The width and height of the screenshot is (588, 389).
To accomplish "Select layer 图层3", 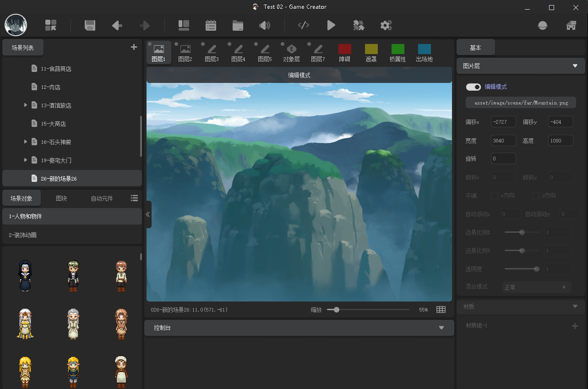I will click(x=212, y=53).
